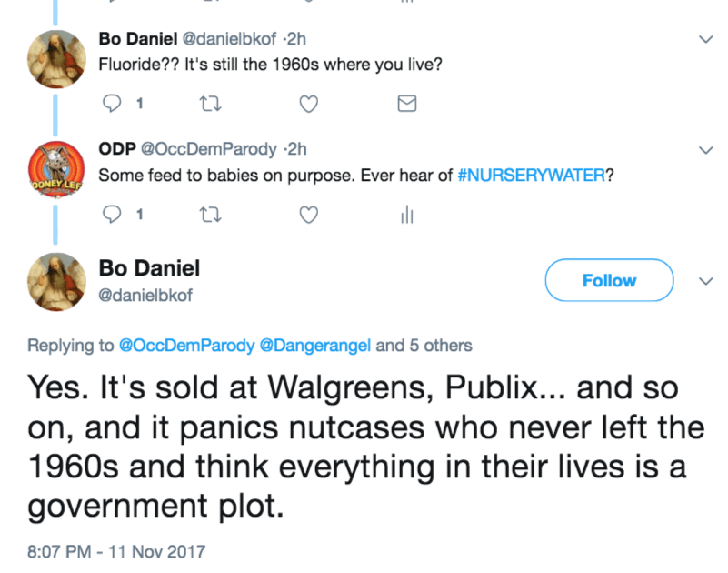Expand the options chevron on ODP's tweet
The width and height of the screenshot is (728, 573).
[x=704, y=149]
